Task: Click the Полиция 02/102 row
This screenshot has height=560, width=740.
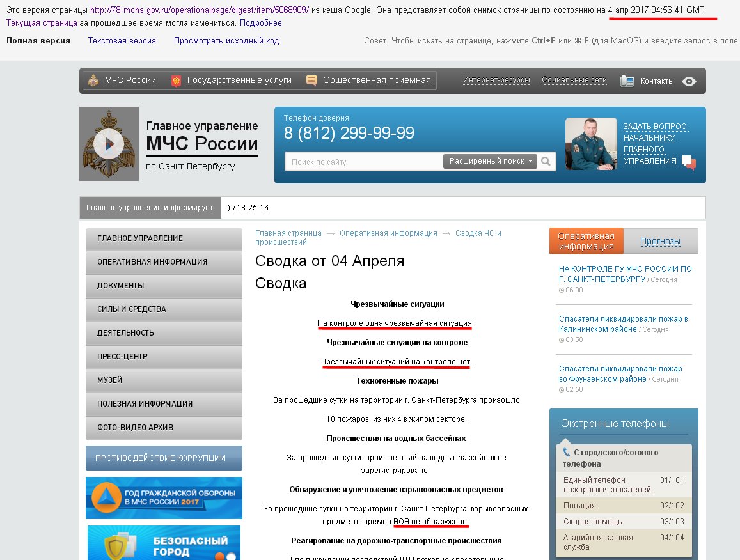Action: (624, 505)
